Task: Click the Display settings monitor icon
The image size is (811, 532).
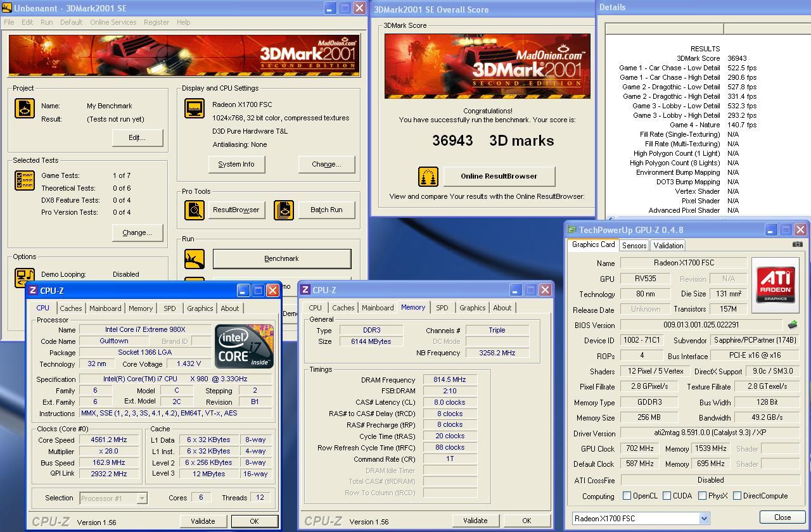Action: (195, 108)
